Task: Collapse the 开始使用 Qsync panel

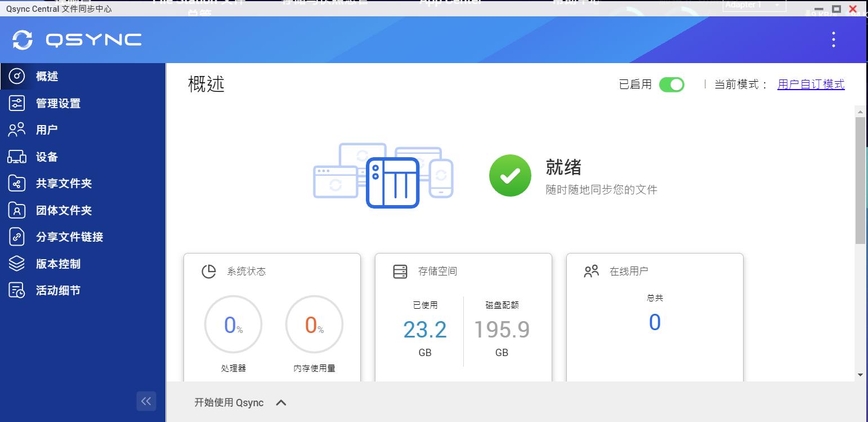Action: point(281,402)
